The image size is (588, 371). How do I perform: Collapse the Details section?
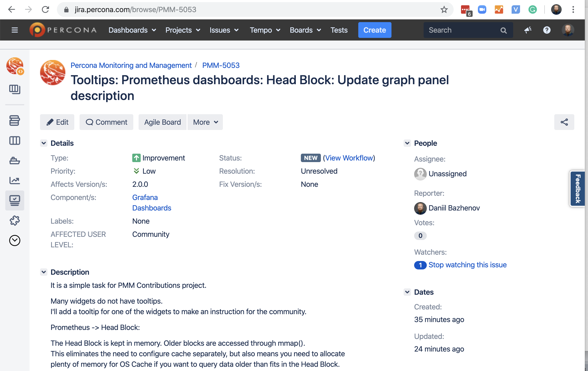(x=44, y=143)
